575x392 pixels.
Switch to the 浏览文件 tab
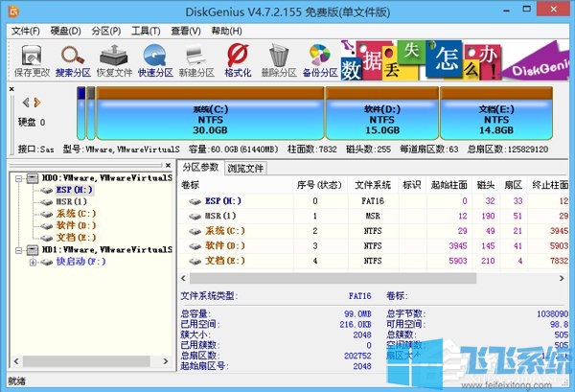point(245,168)
